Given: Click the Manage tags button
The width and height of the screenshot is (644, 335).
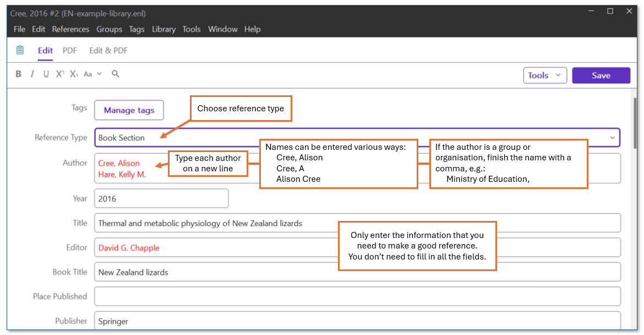Looking at the screenshot, I should (129, 110).
